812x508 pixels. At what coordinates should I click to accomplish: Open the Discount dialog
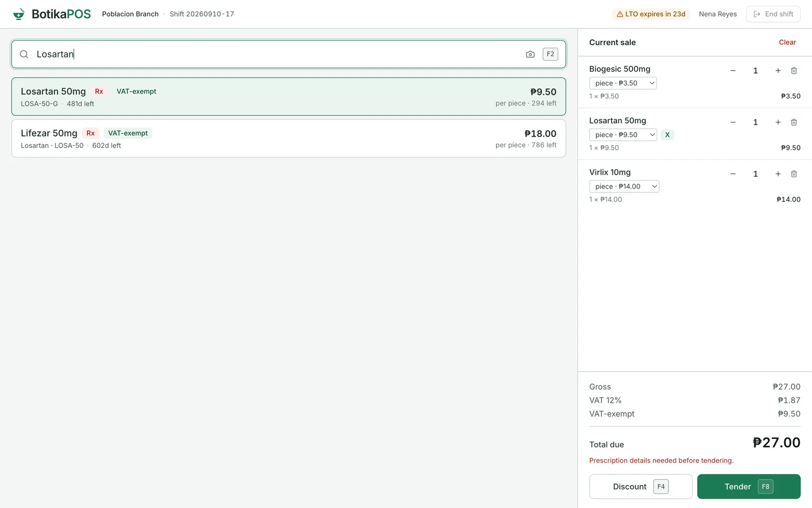tap(640, 487)
